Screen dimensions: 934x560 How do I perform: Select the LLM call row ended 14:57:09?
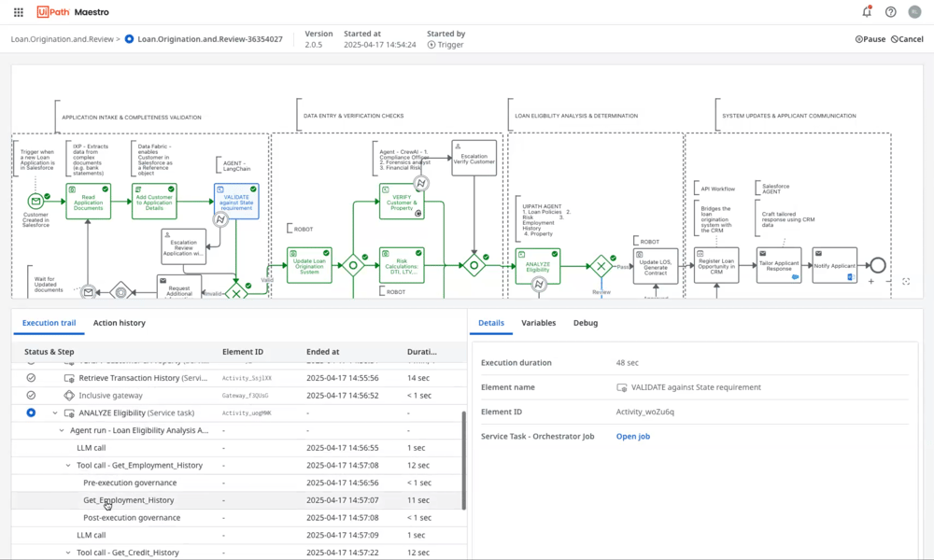pos(236,535)
